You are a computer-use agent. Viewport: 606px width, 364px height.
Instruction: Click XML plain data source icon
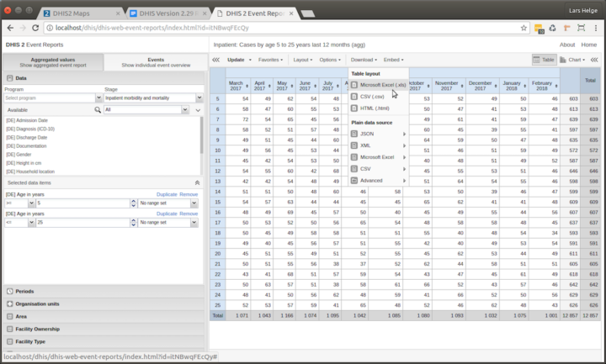pyautogui.click(x=354, y=145)
